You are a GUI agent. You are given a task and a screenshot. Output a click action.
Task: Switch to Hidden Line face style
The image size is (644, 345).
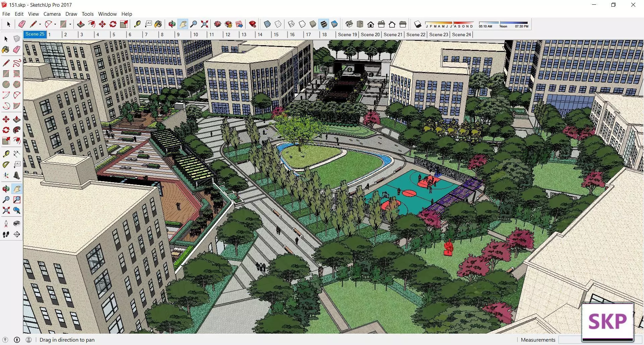point(302,24)
